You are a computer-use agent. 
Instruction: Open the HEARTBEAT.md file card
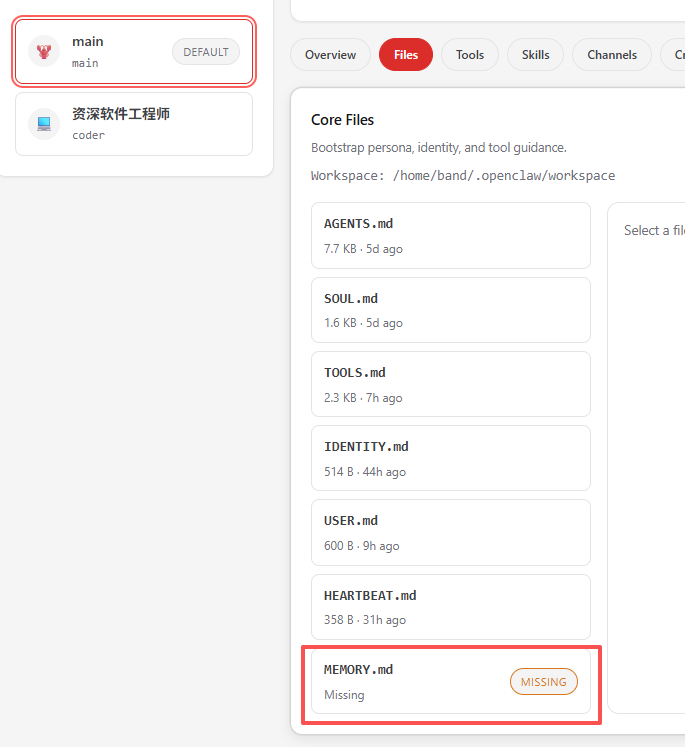click(x=451, y=607)
